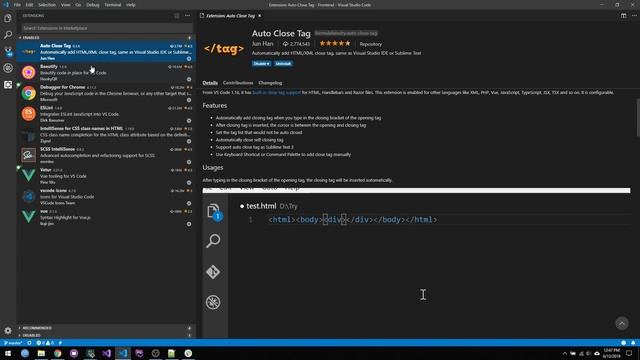Click the scroll-to-top round button

point(622,323)
